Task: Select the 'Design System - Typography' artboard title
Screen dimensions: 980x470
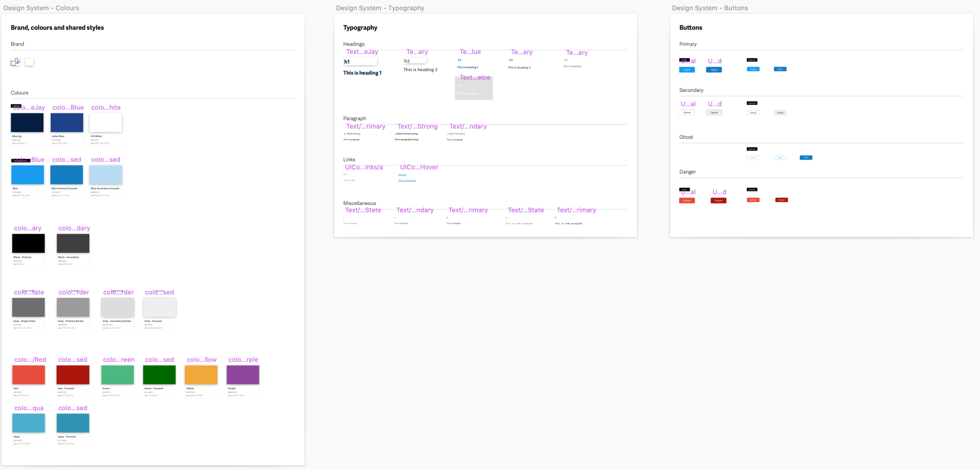Action: (380, 8)
